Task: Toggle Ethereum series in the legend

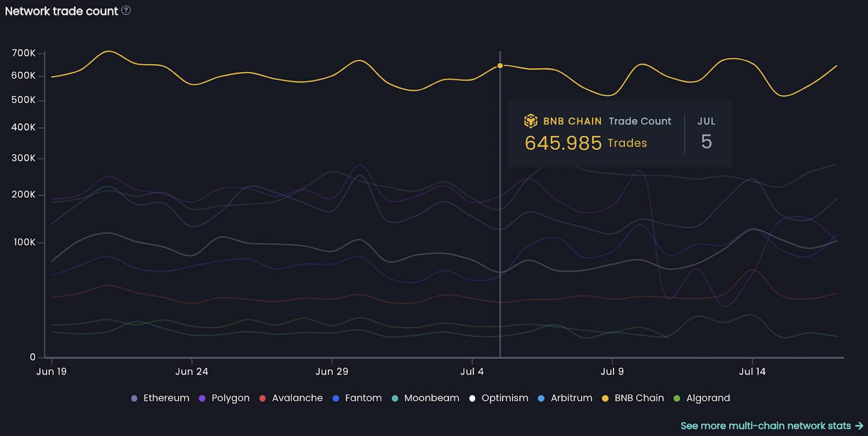Action: [x=160, y=398]
